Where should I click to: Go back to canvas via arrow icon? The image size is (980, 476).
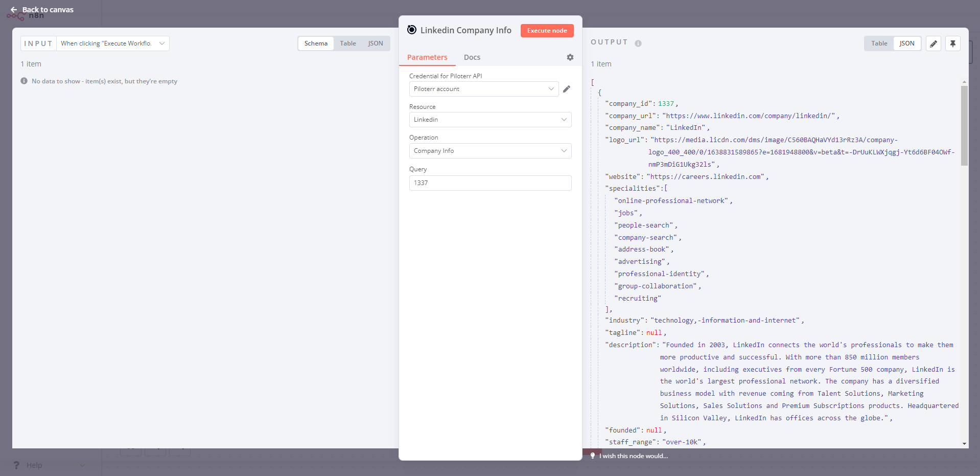click(x=14, y=10)
